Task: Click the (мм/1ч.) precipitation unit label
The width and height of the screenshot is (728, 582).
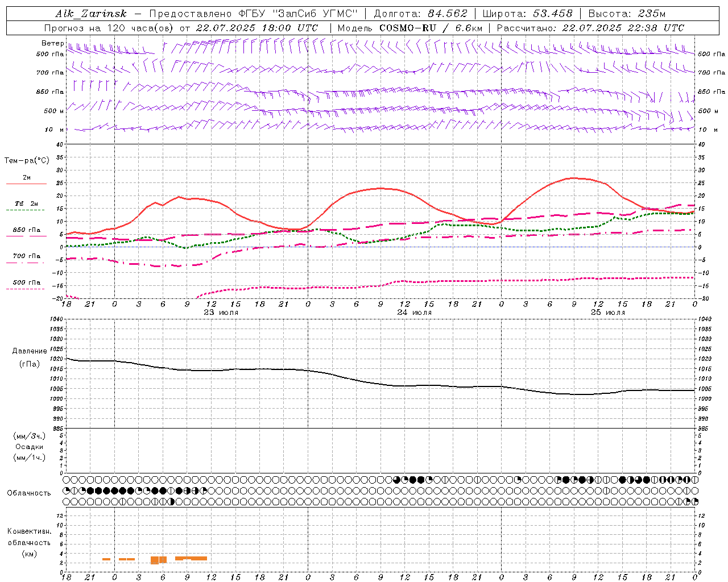Action: 30,458
